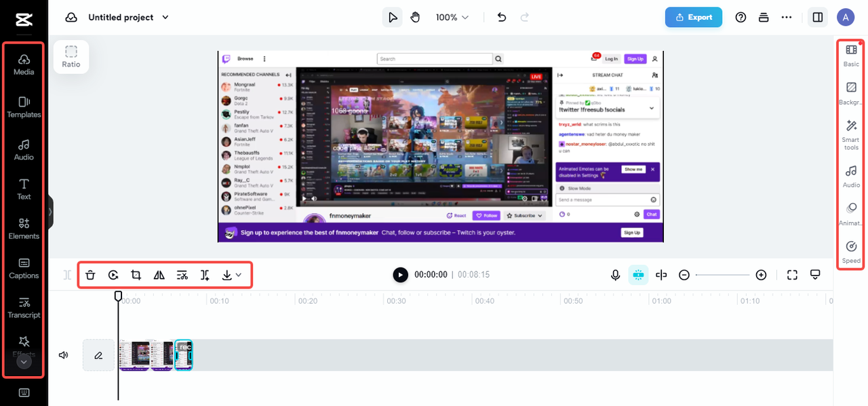This screenshot has height=406, width=868.
Task: Play the video preview
Action: [x=401, y=274]
